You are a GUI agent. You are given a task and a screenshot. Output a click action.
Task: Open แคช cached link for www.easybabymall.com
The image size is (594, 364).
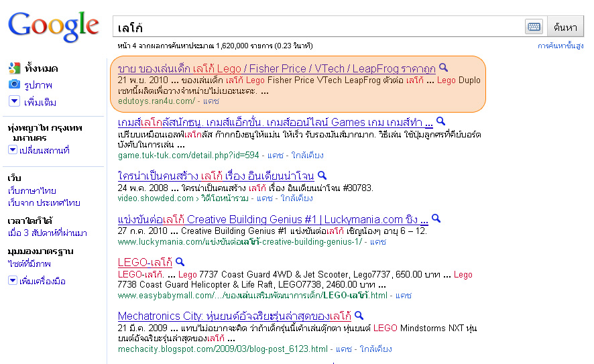(404, 296)
